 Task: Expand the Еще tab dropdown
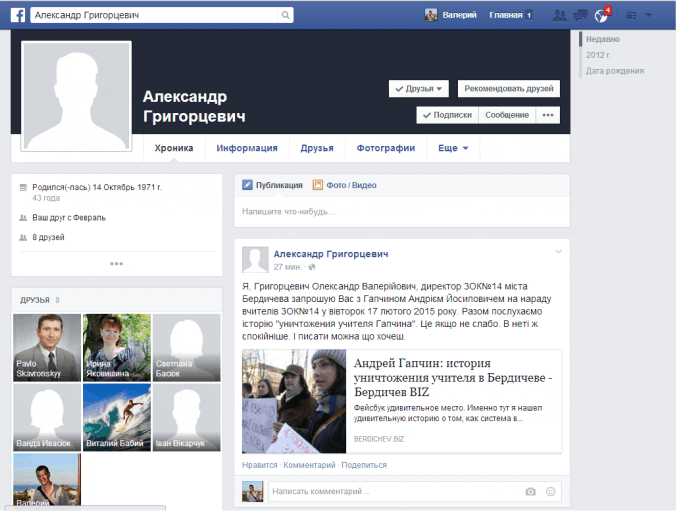tap(453, 148)
